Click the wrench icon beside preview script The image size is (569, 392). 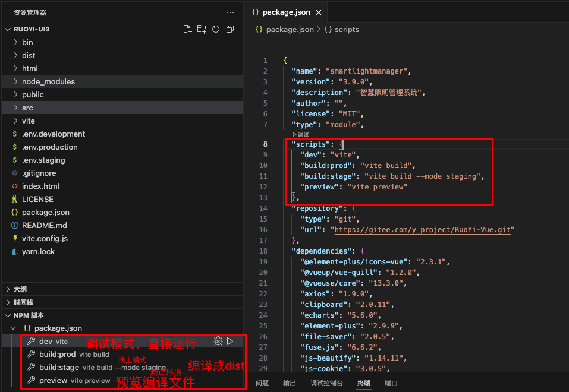[31, 380]
